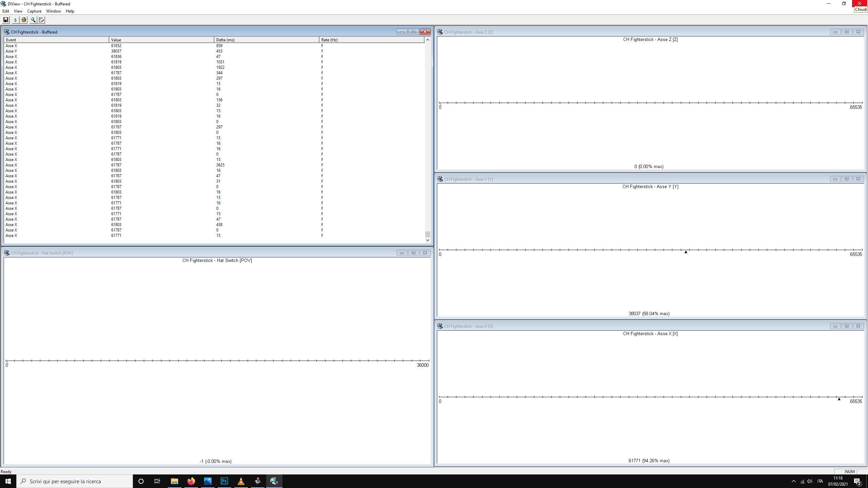Click the event list scroll up arrow
Screen dimensions: 868x488
pos(428,40)
